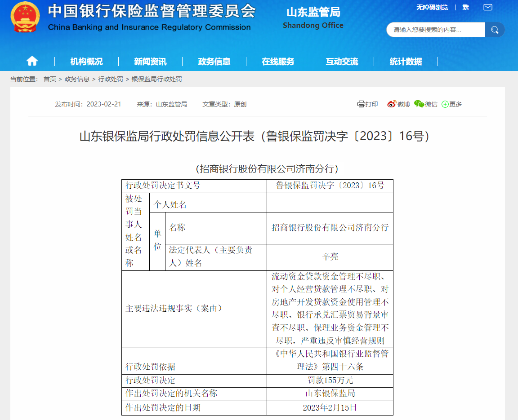This screenshot has width=518, height=420.
Task: Select penalty cell 罚款155万元
Action: [330, 380]
